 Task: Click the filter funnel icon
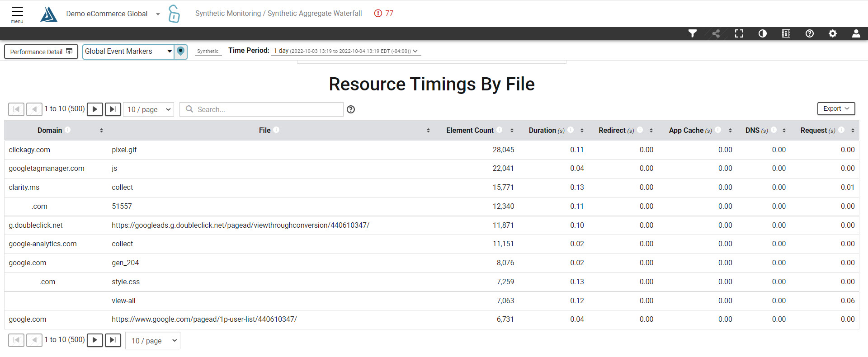(x=692, y=33)
